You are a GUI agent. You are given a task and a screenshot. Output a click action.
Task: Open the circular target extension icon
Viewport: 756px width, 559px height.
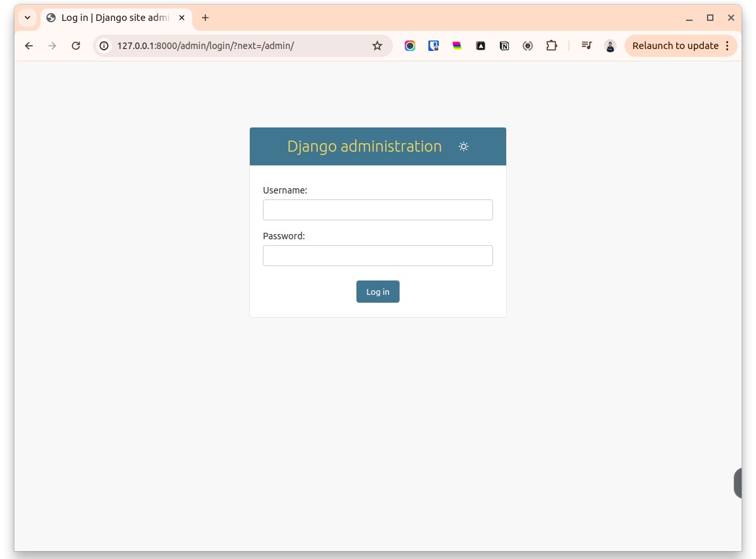tap(528, 46)
